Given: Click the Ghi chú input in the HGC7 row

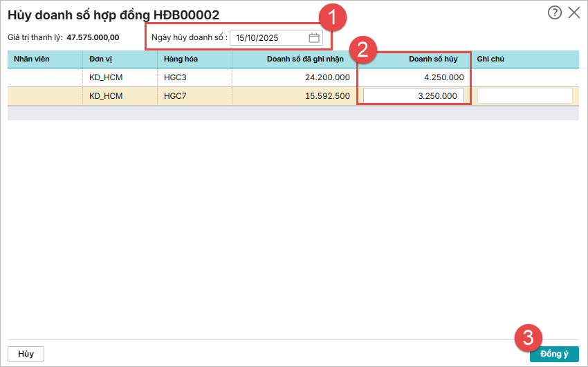Looking at the screenshot, I should point(524,96).
